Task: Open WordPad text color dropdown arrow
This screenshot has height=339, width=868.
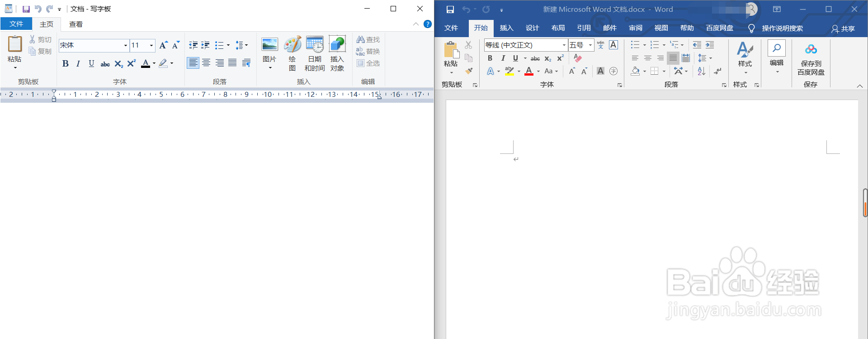Action: click(154, 63)
